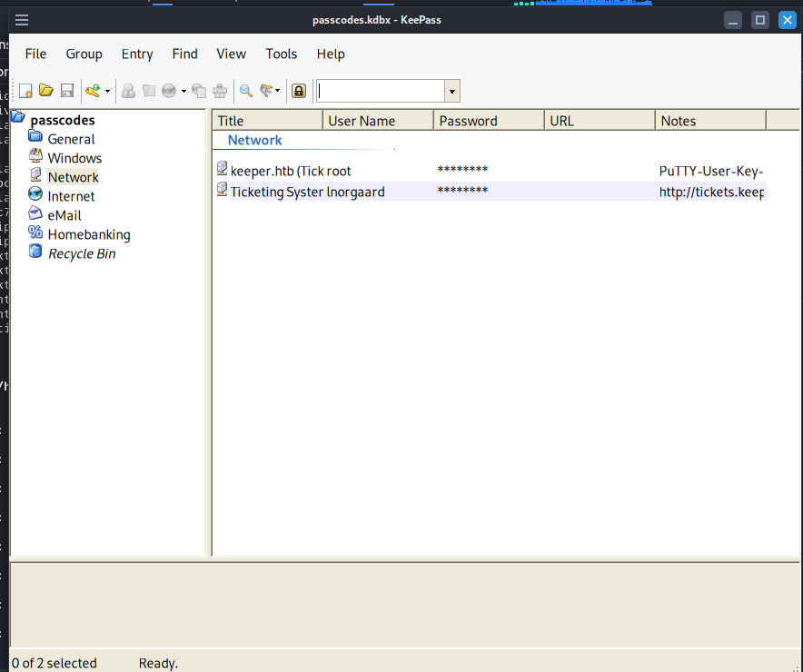Select the Network group in tree
This screenshot has height=672, width=803.
pos(74,177)
